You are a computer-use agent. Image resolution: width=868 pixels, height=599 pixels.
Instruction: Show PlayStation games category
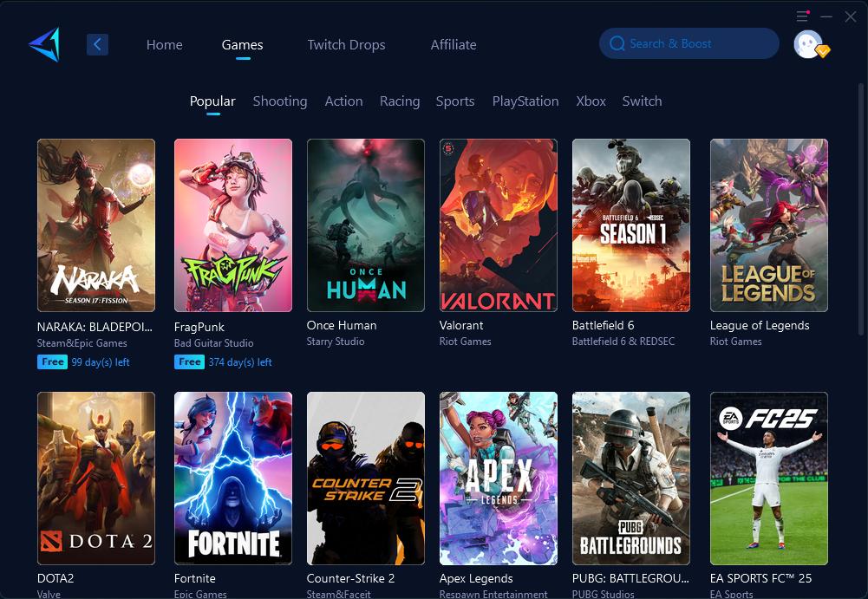(x=525, y=101)
